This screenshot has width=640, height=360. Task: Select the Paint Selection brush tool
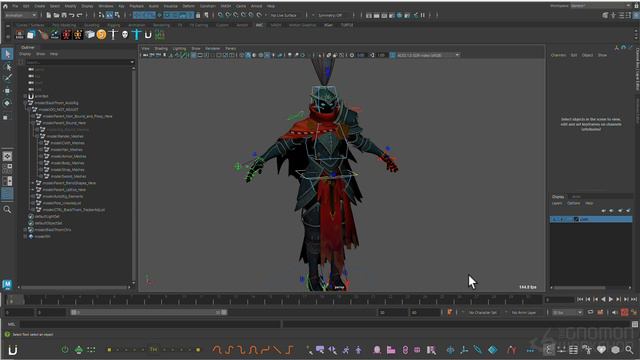pos(7,78)
